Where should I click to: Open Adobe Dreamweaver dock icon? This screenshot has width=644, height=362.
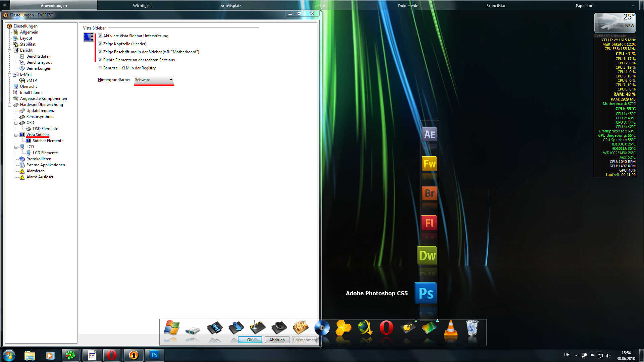pyautogui.click(x=427, y=255)
